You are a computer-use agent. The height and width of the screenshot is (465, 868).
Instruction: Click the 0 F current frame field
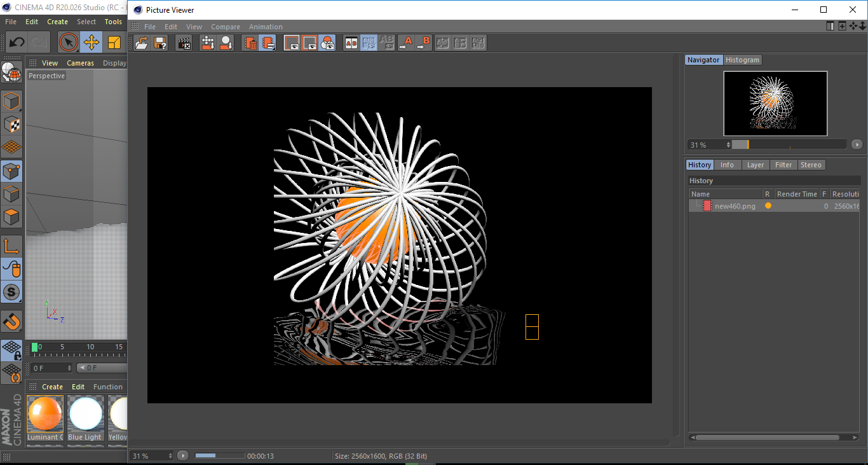click(x=51, y=368)
